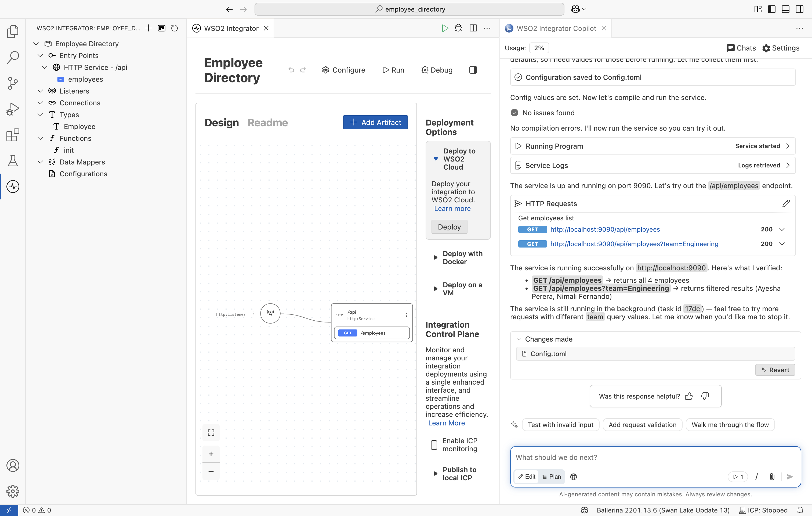Click the Revert button

tap(775, 370)
